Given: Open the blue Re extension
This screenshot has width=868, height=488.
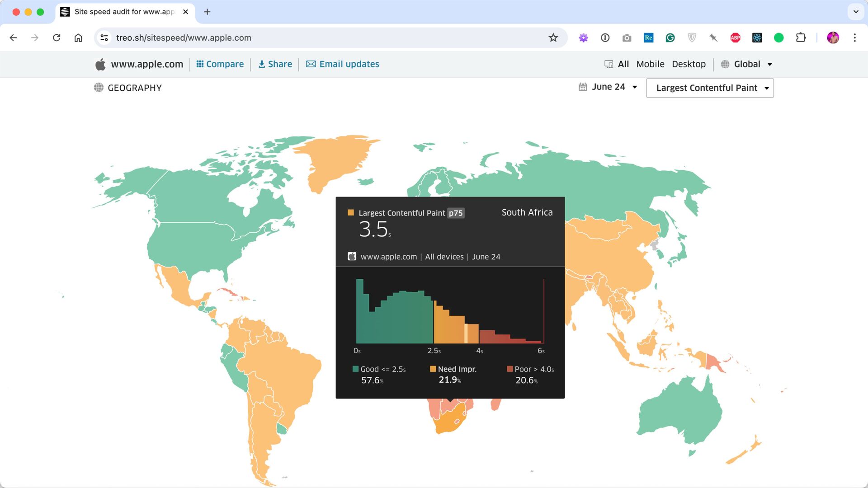Looking at the screenshot, I should (x=649, y=38).
